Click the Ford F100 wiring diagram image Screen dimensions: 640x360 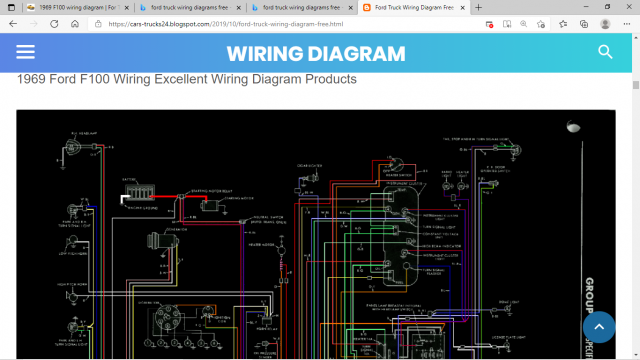[x=316, y=234]
